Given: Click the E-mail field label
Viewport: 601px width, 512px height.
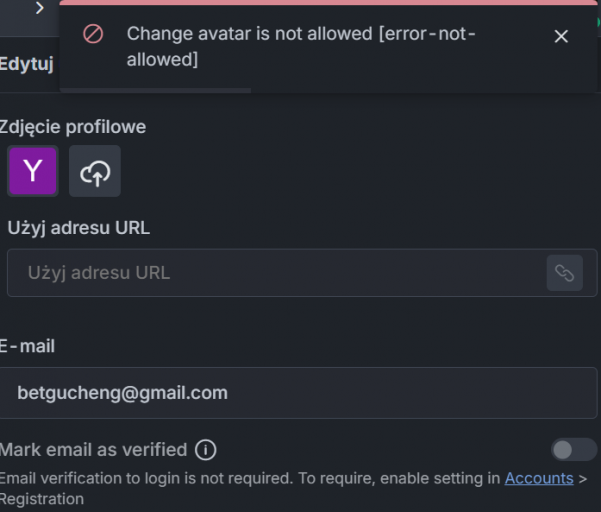Looking at the screenshot, I should (x=27, y=346).
